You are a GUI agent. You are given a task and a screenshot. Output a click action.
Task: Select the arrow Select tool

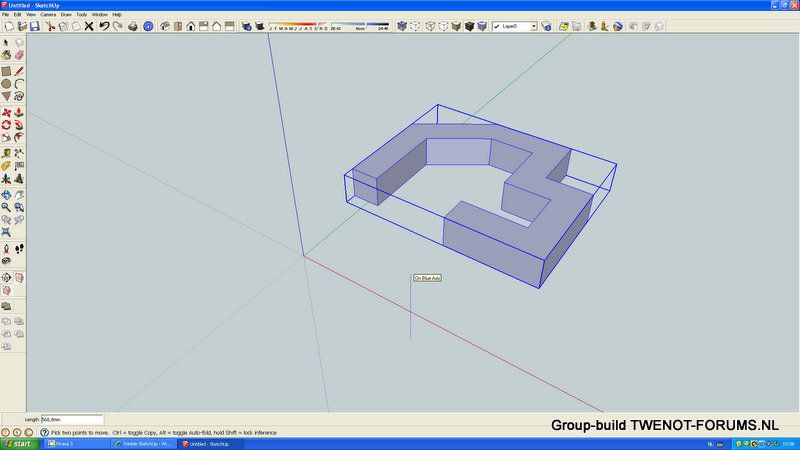click(6, 43)
